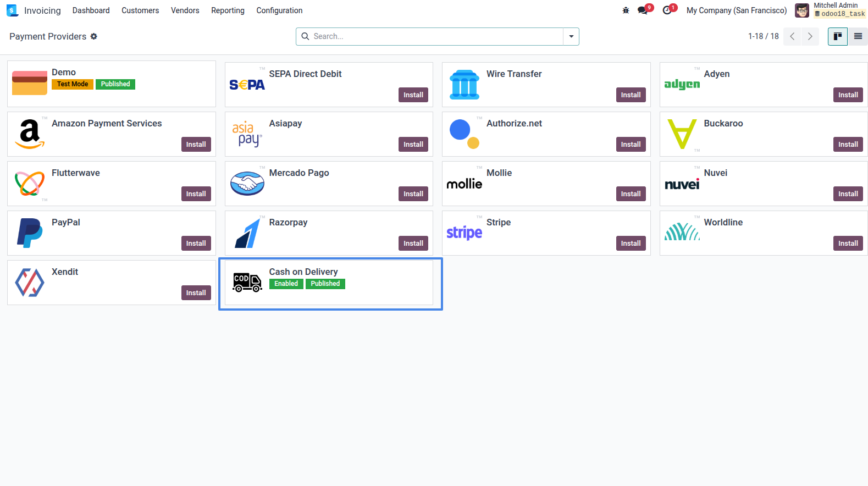
Task: Open the 'Demo' provider title
Action: tap(64, 72)
